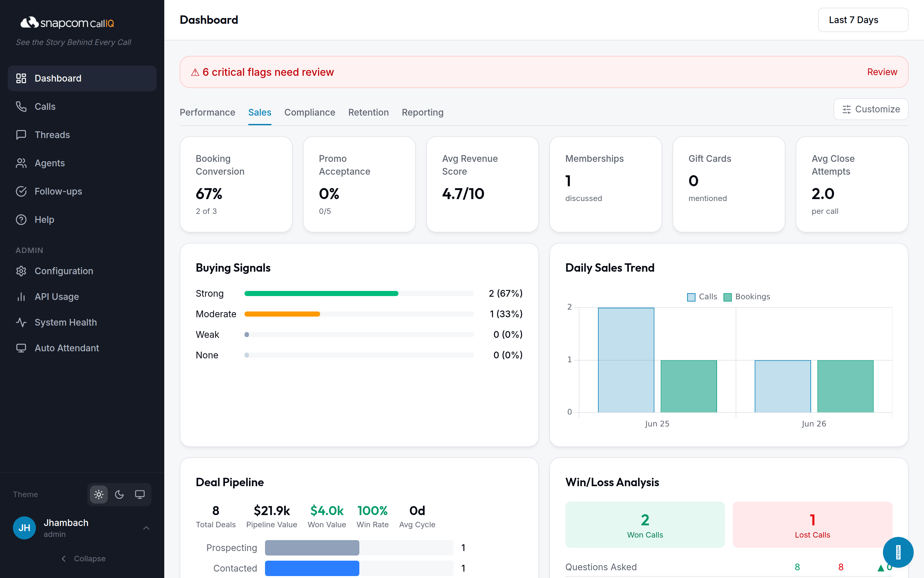Click the System Health pulse icon
The height and width of the screenshot is (578, 924).
(21, 322)
